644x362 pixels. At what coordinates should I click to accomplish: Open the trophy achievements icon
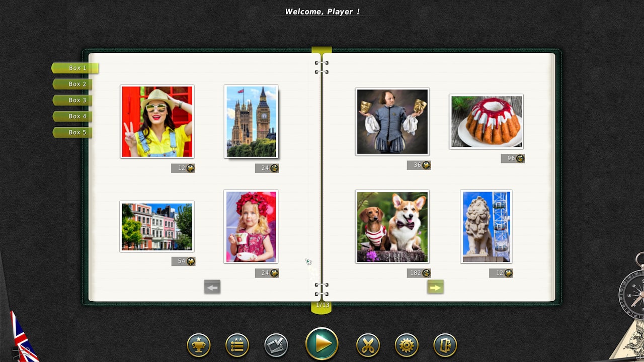[199, 345]
